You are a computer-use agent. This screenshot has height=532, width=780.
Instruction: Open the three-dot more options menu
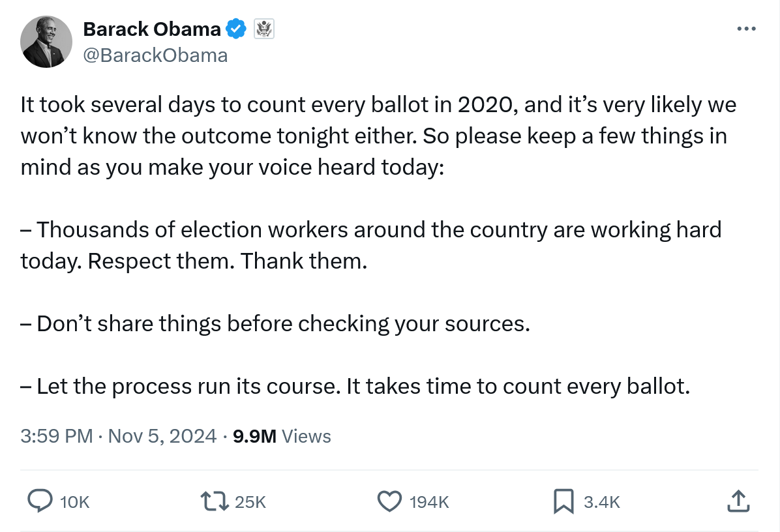[746, 29]
